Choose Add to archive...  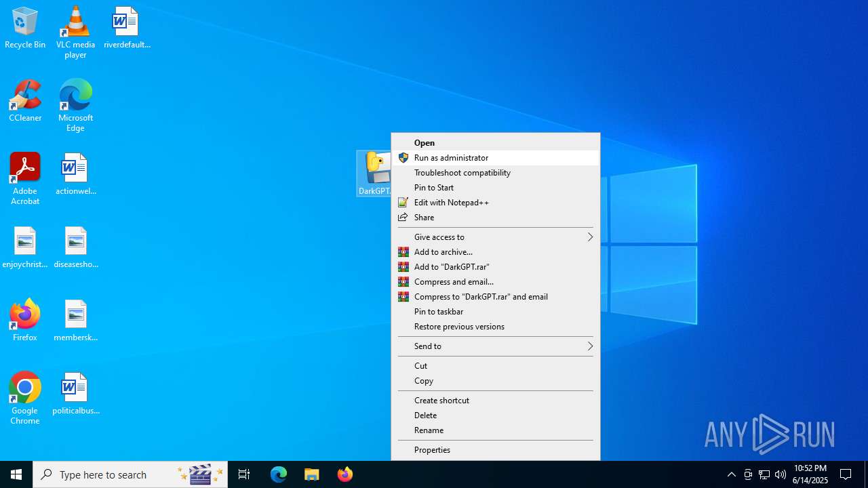pos(495,251)
